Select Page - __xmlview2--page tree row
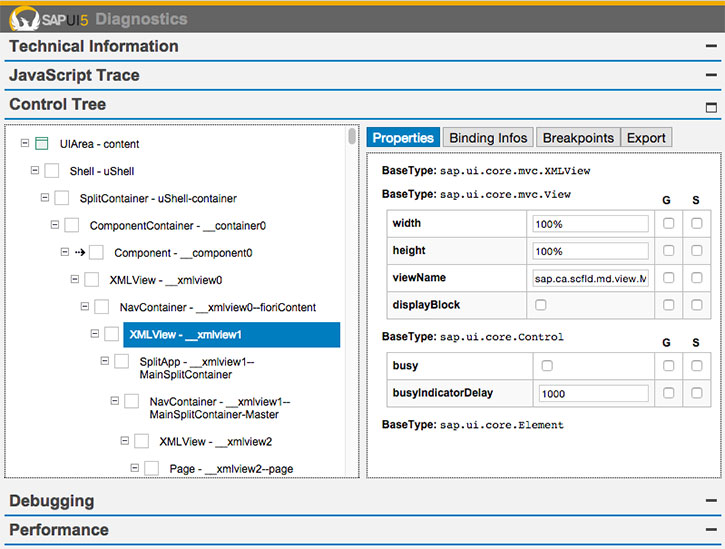The width and height of the screenshot is (725, 549). pyautogui.click(x=231, y=469)
